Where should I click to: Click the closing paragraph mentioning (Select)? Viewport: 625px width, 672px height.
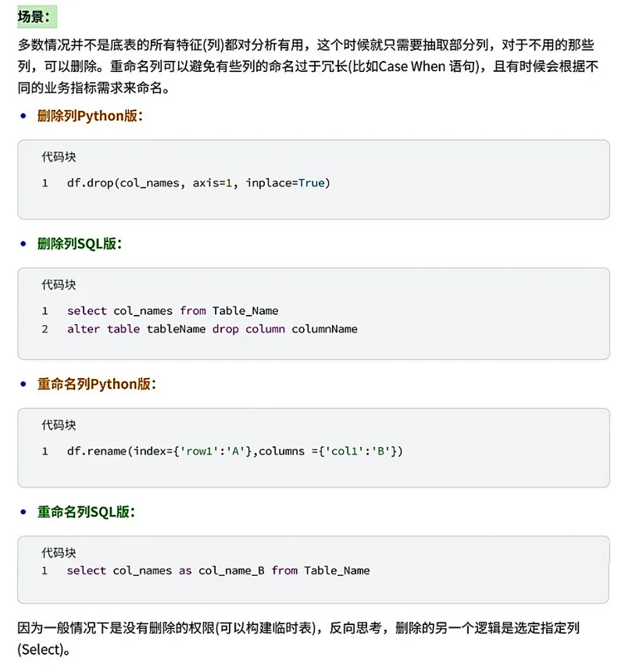[298, 638]
